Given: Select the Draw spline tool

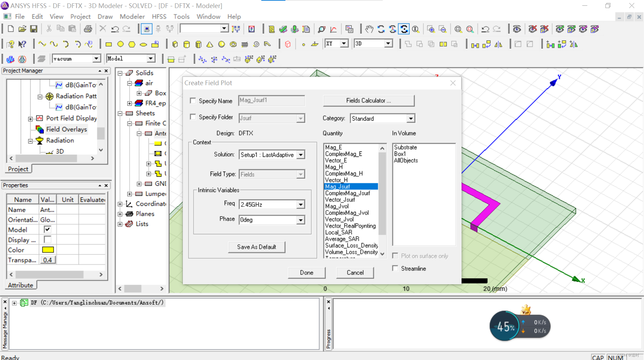Looking at the screenshot, I should (54, 44).
